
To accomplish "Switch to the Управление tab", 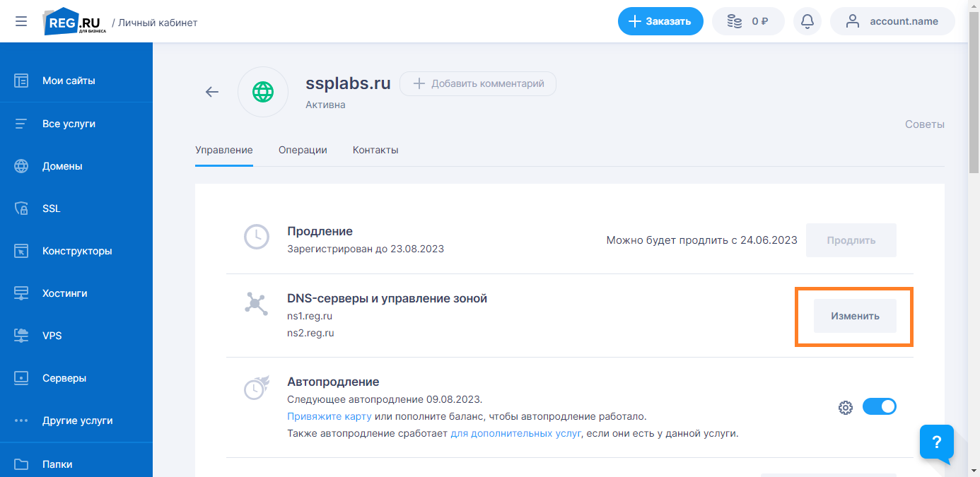I will (224, 150).
